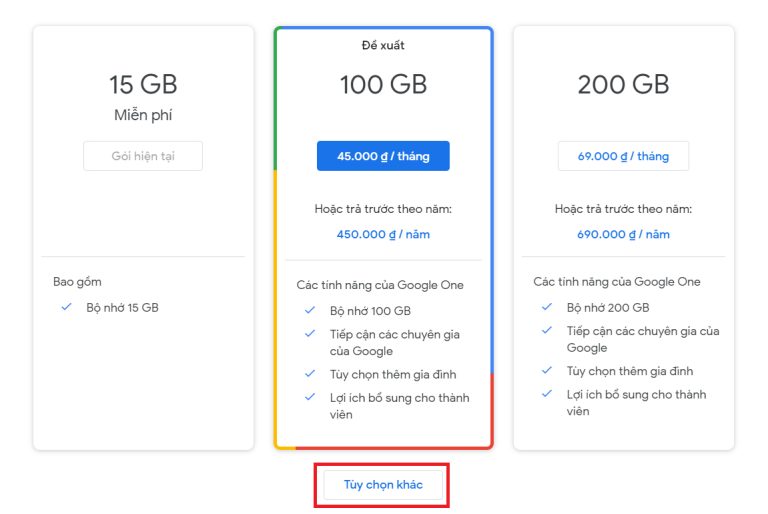Click the family option checkmark in 200 GB plan

547,370
